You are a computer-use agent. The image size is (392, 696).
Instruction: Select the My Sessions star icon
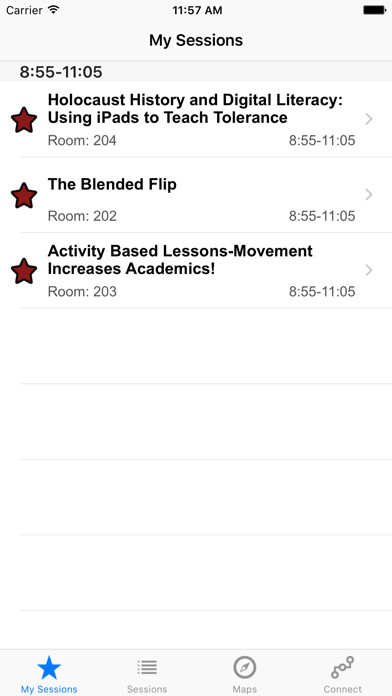click(x=49, y=668)
